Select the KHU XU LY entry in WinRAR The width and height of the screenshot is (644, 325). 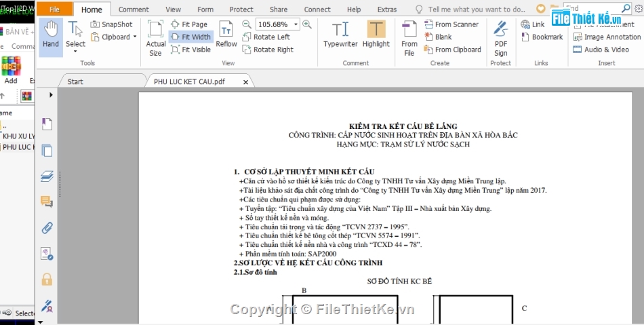point(17,136)
